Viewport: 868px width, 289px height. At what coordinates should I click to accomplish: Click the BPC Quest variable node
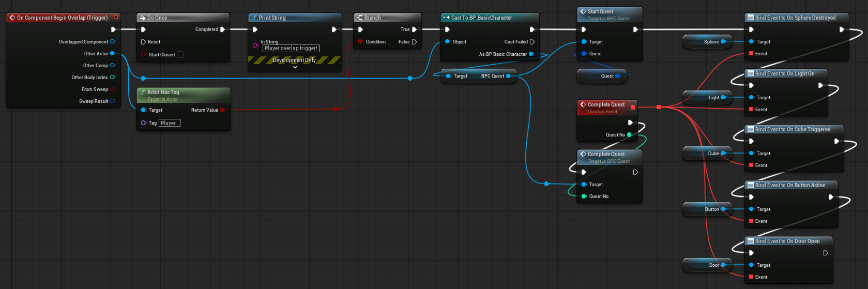[478, 76]
